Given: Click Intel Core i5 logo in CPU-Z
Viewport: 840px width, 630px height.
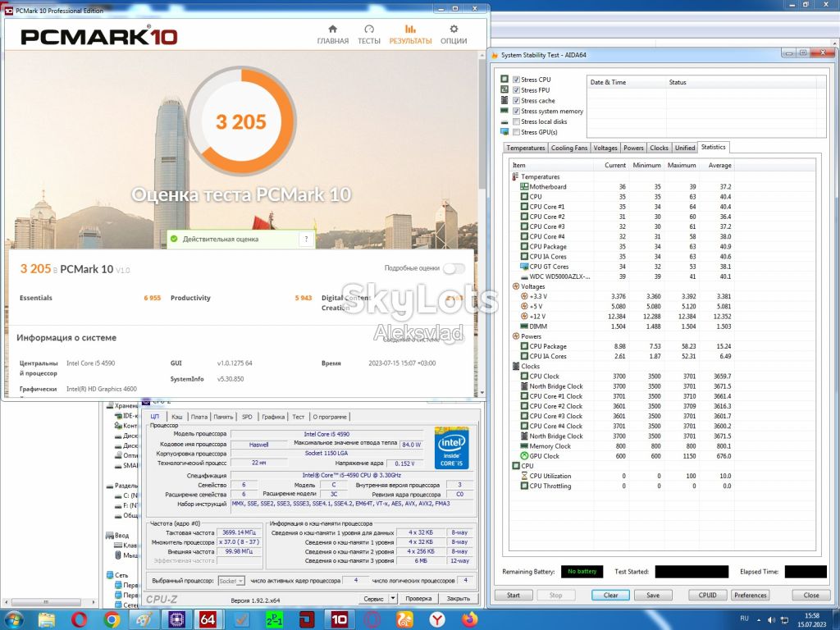Looking at the screenshot, I should [x=451, y=448].
